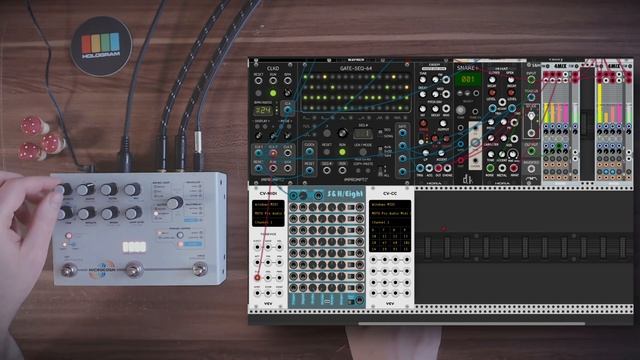Open the CV-CC Channel 1 dropdown
This screenshot has width=640, height=360.
coord(390,222)
